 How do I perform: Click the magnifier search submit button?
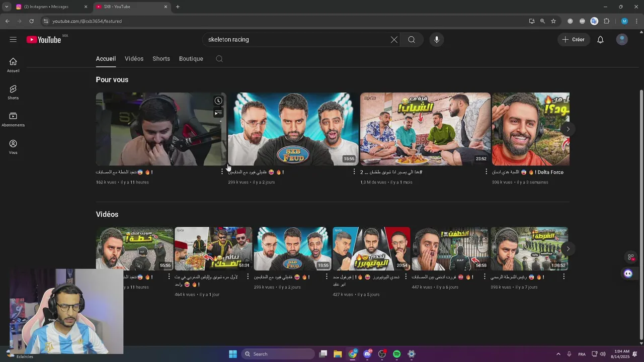(x=412, y=40)
